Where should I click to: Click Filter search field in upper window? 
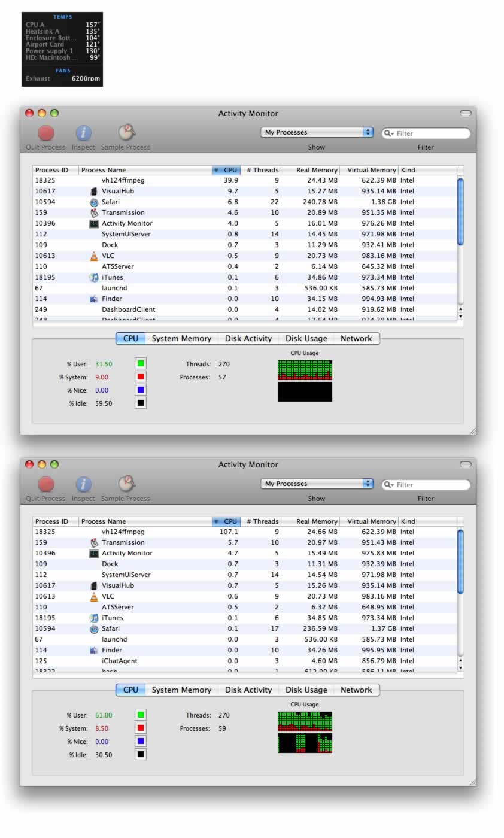pos(426,133)
